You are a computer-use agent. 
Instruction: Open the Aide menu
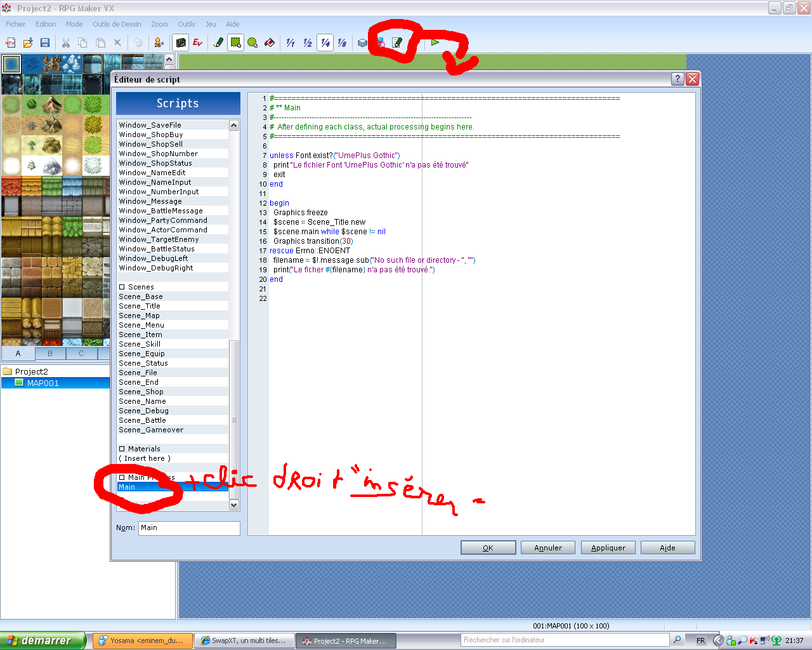click(233, 24)
